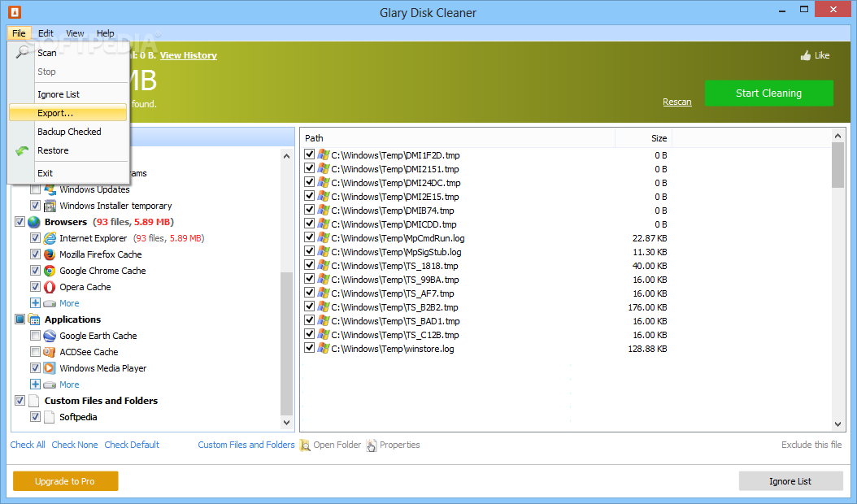Click the Check Default link
This screenshot has height=504, width=857.
tap(132, 445)
